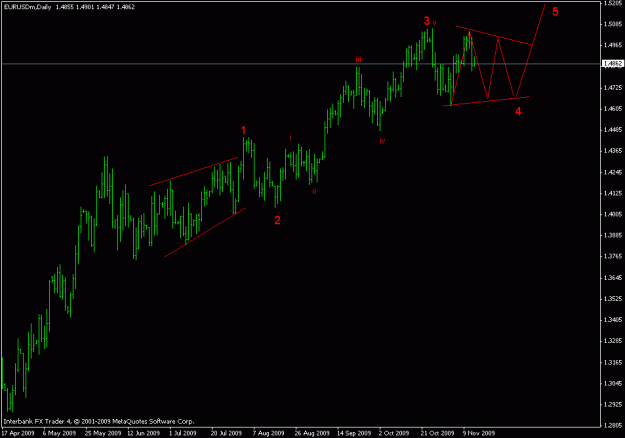This screenshot has width=625, height=438.
Task: Click the 1.4245 price scale label
Action: tap(613, 172)
